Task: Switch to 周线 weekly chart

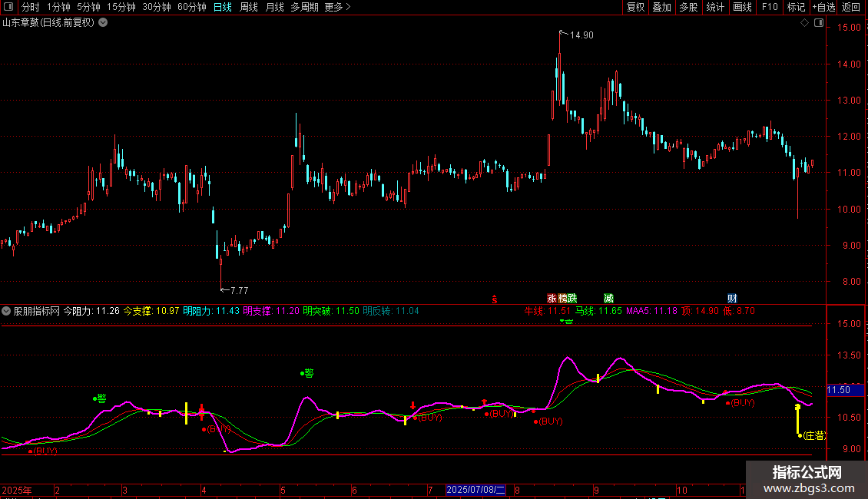Action: 249,7
